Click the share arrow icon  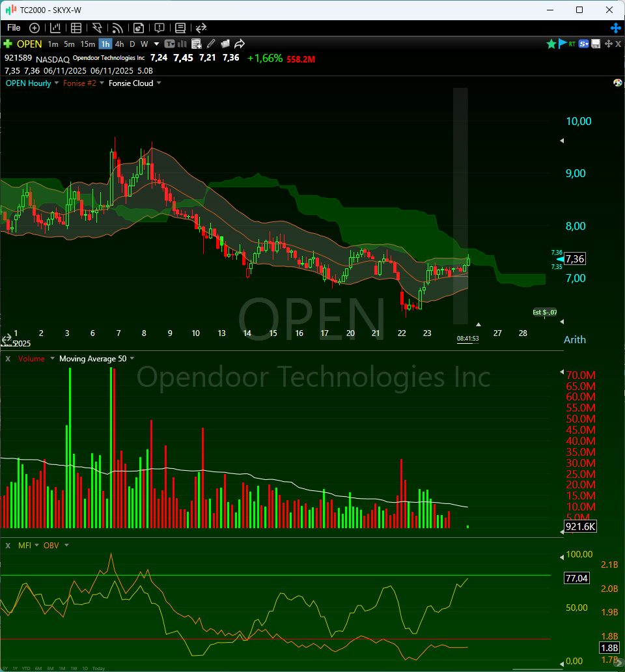[x=240, y=44]
